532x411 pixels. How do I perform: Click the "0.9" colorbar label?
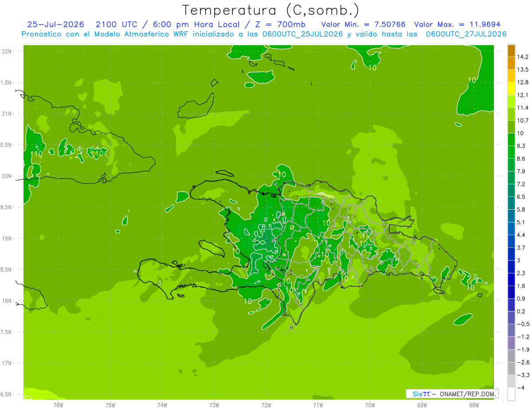521,298
